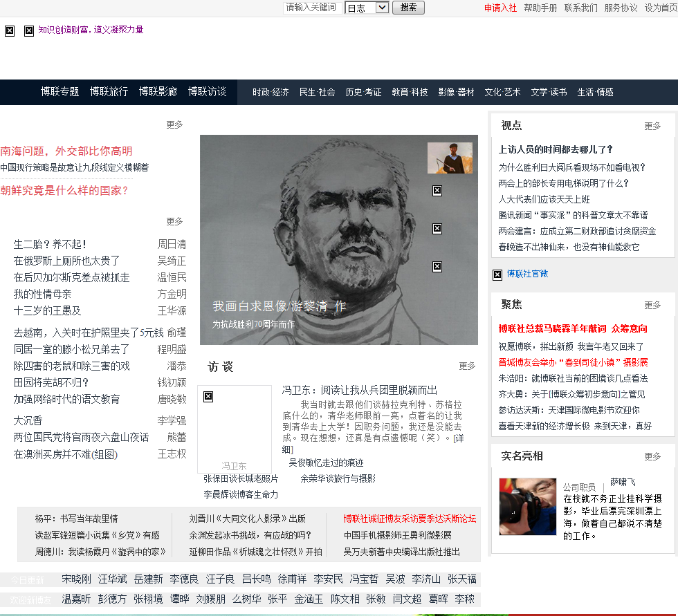The image size is (678, 616).
Task: Click 更多 in the 实名亮相 panel
Action: pyautogui.click(x=652, y=456)
